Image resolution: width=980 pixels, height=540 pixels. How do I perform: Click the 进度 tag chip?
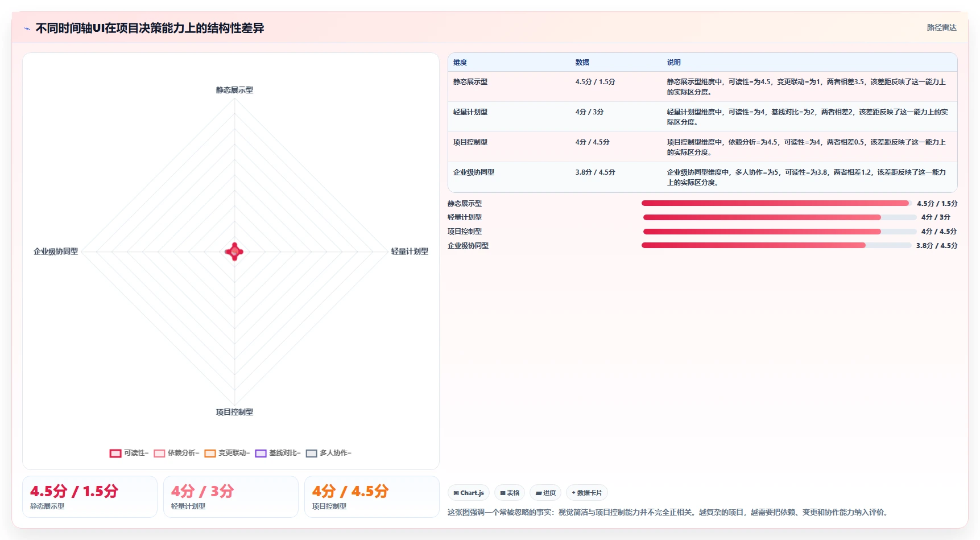(x=545, y=493)
